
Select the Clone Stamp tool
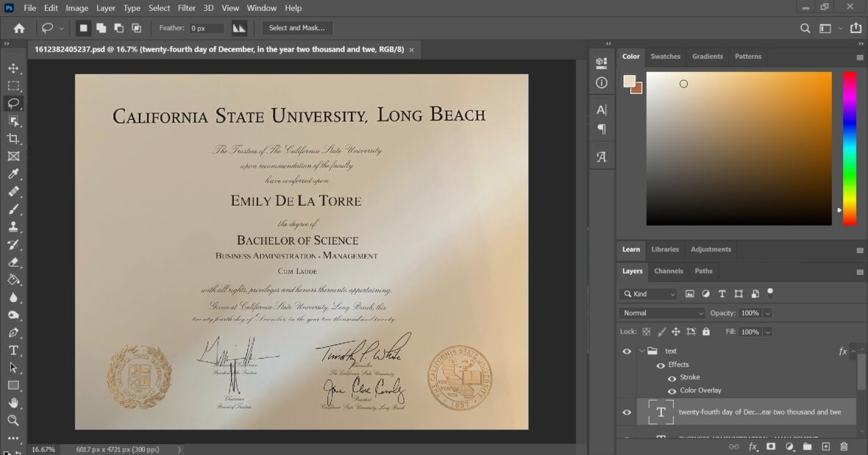click(x=13, y=226)
